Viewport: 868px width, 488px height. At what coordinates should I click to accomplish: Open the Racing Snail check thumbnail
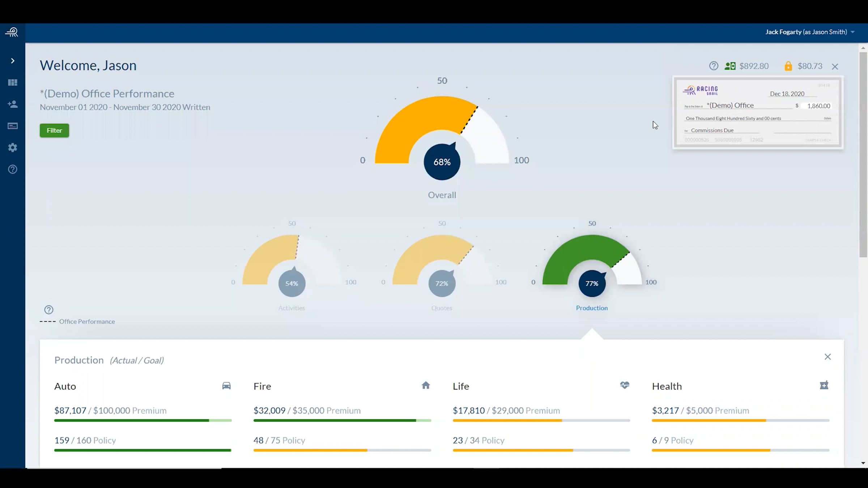[x=758, y=112]
